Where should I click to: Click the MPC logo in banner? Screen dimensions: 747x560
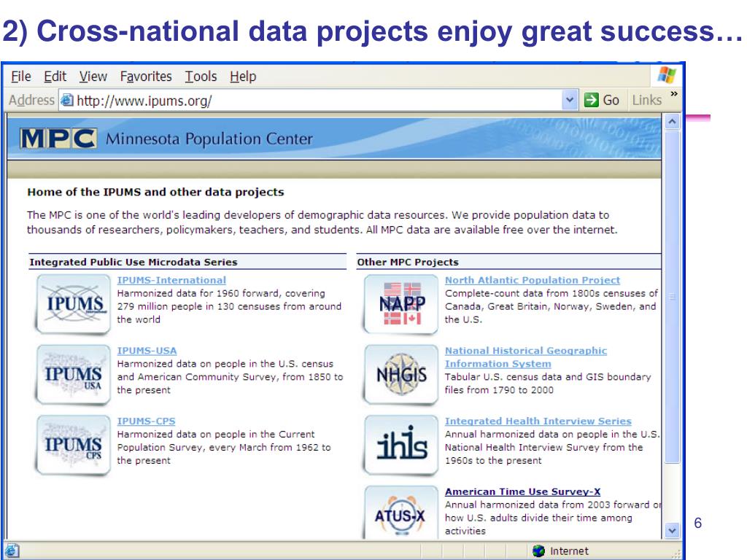coord(58,139)
